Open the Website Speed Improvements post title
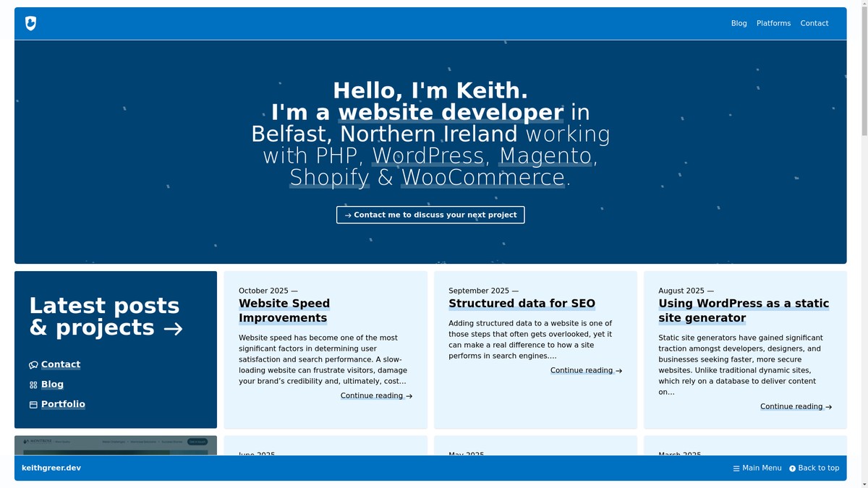 click(284, 311)
